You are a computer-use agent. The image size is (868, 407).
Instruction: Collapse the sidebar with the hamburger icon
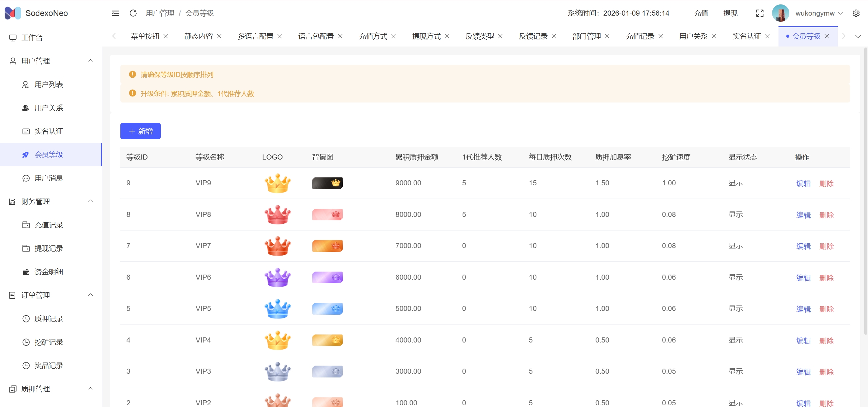(x=115, y=13)
